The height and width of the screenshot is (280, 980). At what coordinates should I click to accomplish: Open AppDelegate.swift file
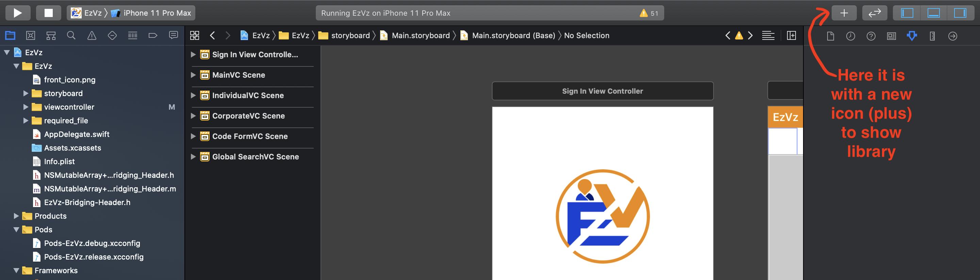[77, 134]
